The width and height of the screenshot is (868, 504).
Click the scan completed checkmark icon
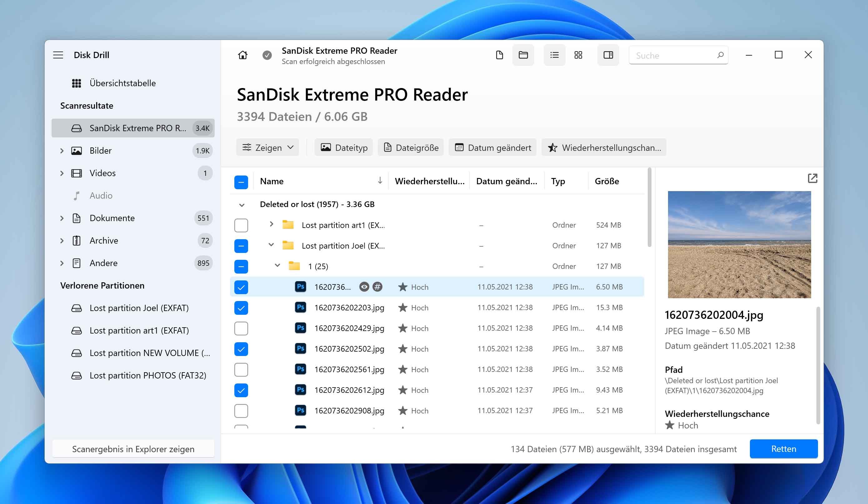coord(267,55)
